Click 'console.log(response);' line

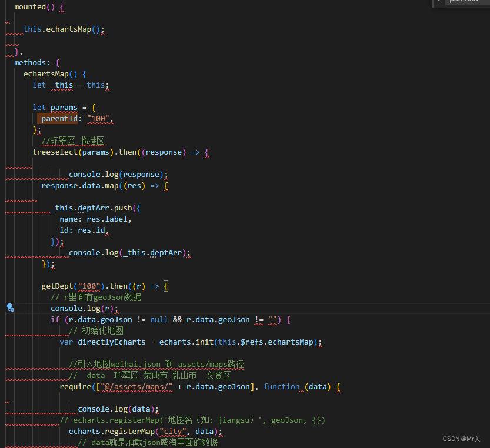tap(118, 175)
